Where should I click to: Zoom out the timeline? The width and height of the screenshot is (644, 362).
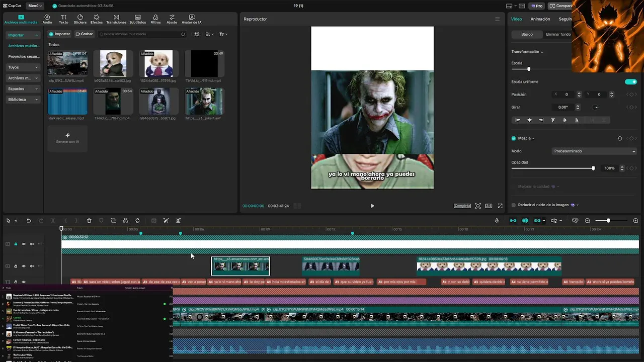(x=587, y=221)
